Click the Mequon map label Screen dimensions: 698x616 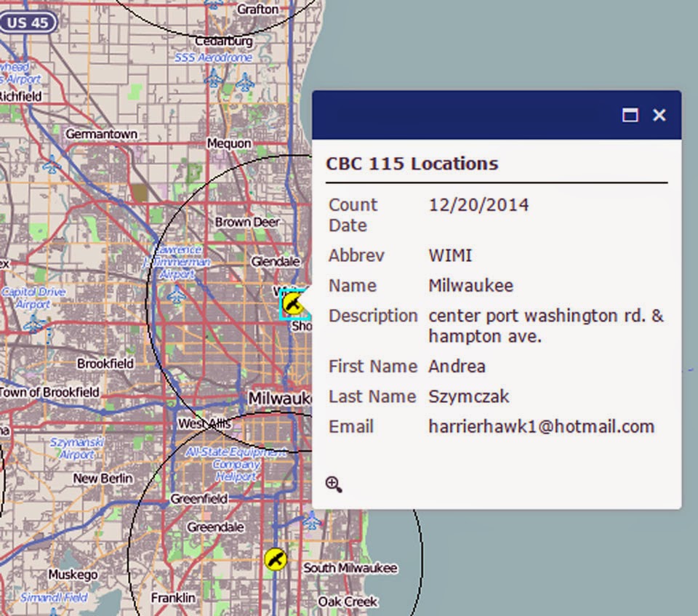[x=229, y=143]
